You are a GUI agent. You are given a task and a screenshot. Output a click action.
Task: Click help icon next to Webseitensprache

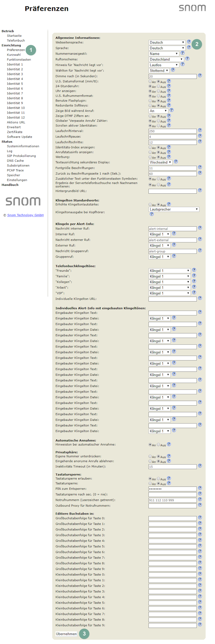(x=189, y=42)
